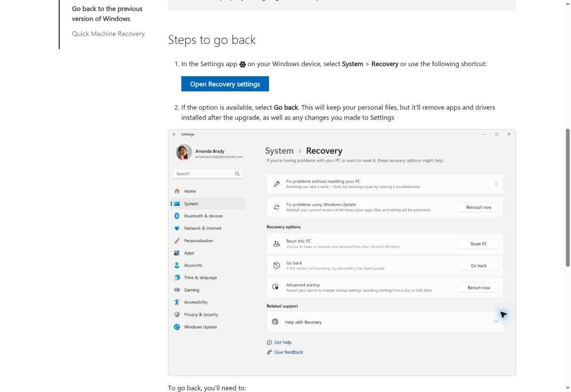Open Privacy & security shield icon
Viewport: 571px width, 392px height.
click(177, 315)
